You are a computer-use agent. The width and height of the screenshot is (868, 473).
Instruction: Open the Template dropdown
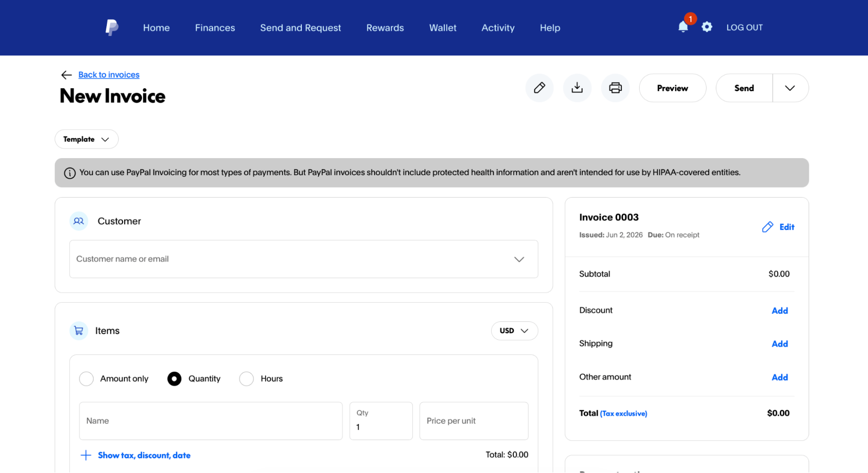pos(86,139)
